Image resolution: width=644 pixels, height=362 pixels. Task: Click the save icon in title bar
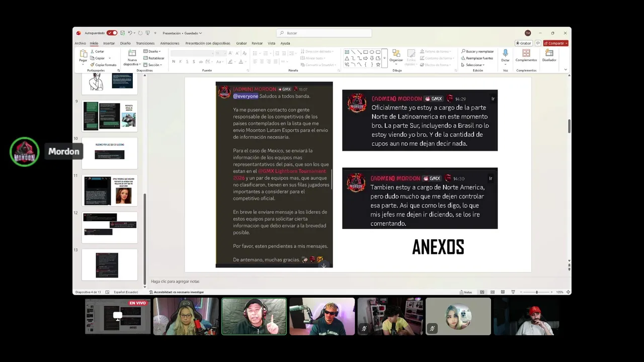click(122, 33)
